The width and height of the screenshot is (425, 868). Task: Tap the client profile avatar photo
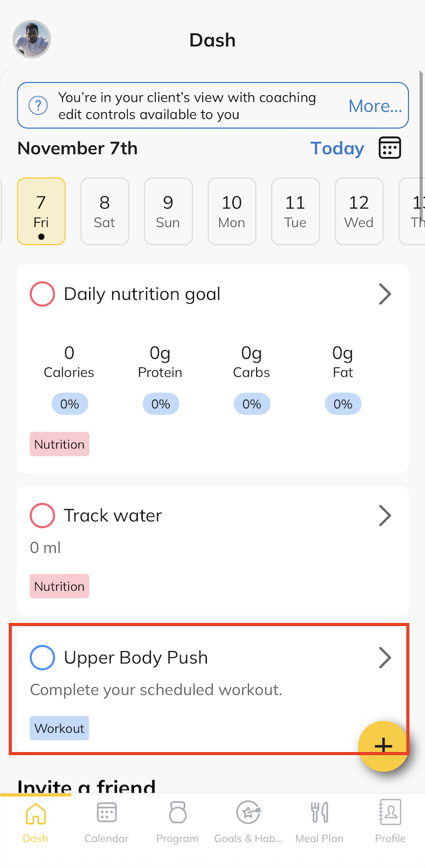coord(32,39)
